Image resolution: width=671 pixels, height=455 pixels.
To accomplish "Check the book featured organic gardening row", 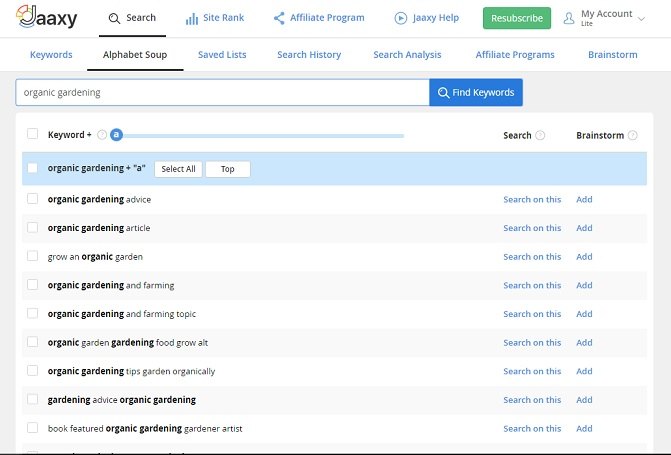I will [x=33, y=428].
